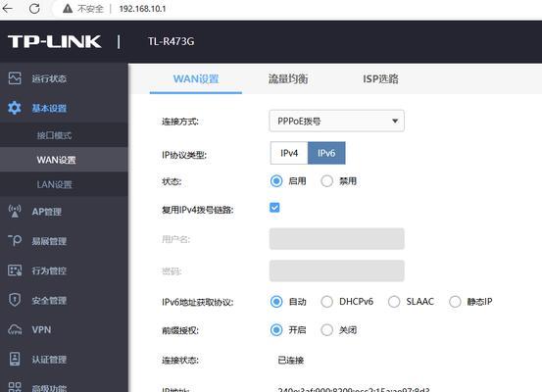Click the dropdown arrow of 连接方式
542x392 pixels.
pyautogui.click(x=395, y=121)
